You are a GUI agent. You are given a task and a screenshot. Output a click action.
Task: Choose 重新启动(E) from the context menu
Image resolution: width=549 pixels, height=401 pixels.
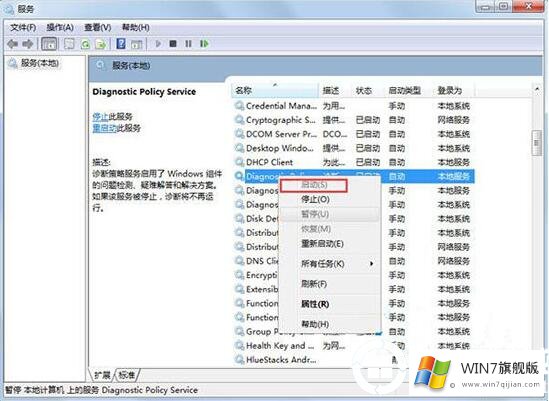point(322,244)
